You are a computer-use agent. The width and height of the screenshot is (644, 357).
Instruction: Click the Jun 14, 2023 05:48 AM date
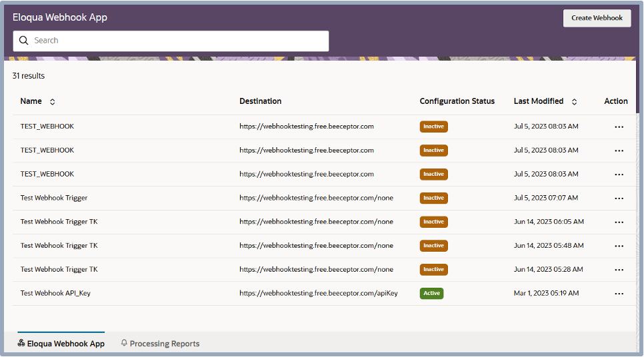coord(549,245)
